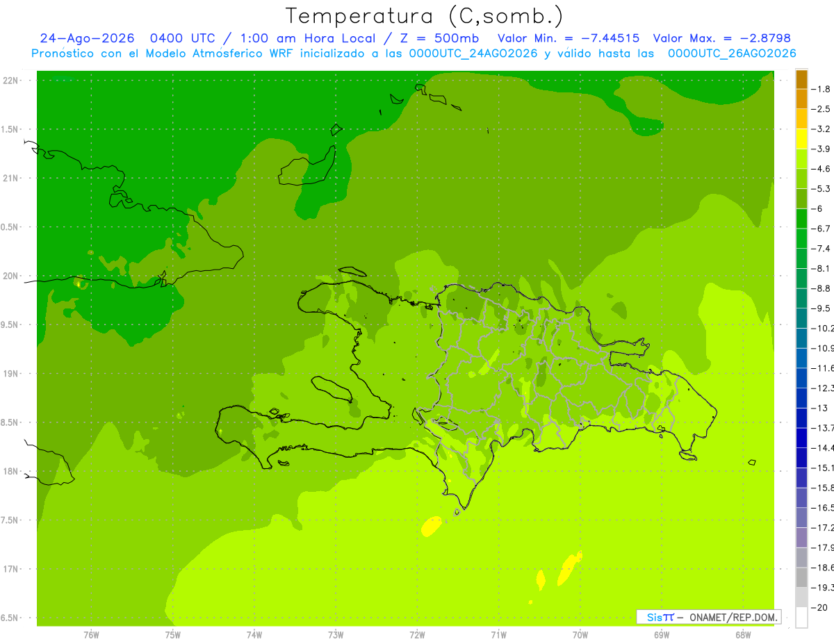This screenshot has height=644, width=834.
Task: Click the "75W" longitude label
Action: [x=173, y=635]
